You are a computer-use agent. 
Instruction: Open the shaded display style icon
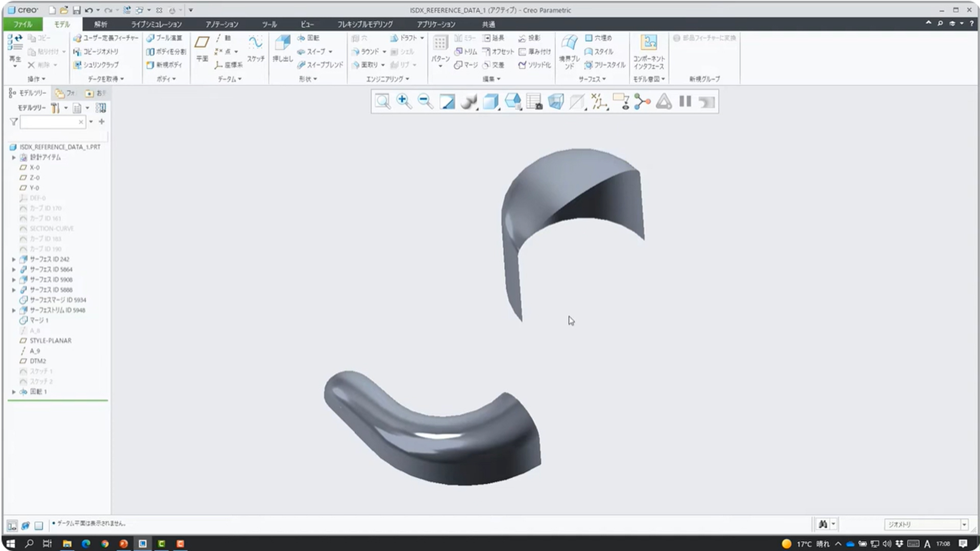point(469,102)
